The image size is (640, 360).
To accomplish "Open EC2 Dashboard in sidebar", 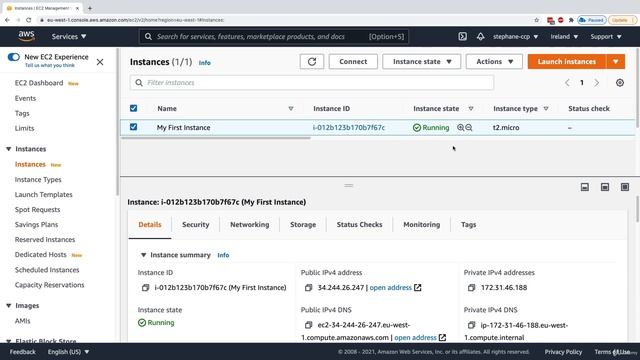I will [x=39, y=83].
